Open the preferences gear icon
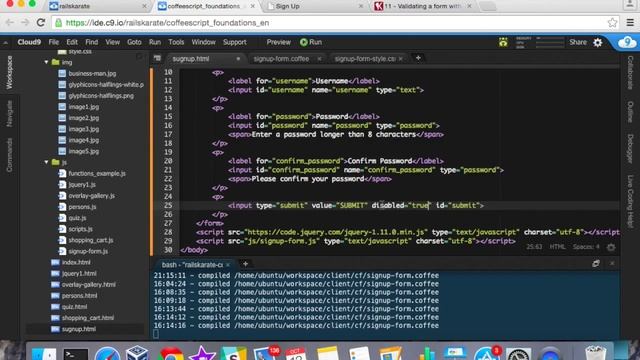This screenshot has width=640, height=360. click(x=598, y=42)
